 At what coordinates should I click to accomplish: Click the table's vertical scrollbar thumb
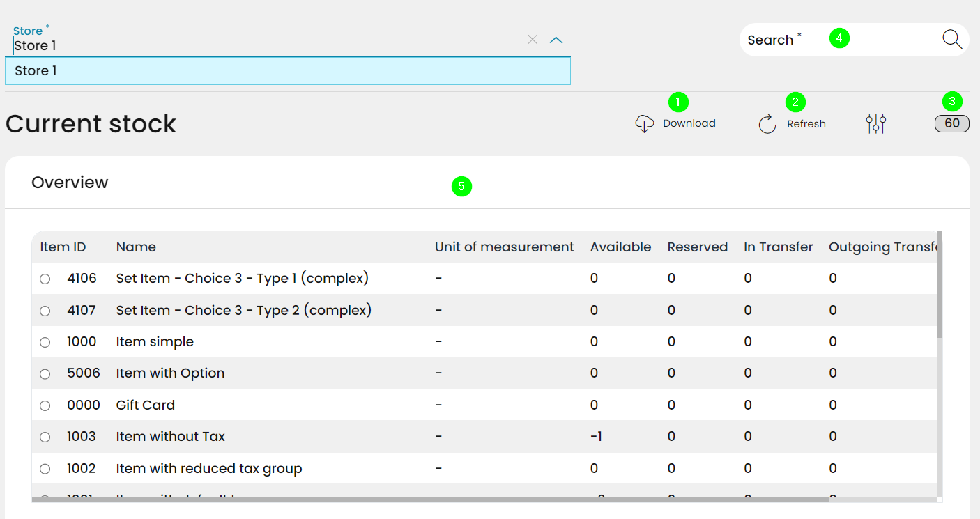(x=940, y=285)
